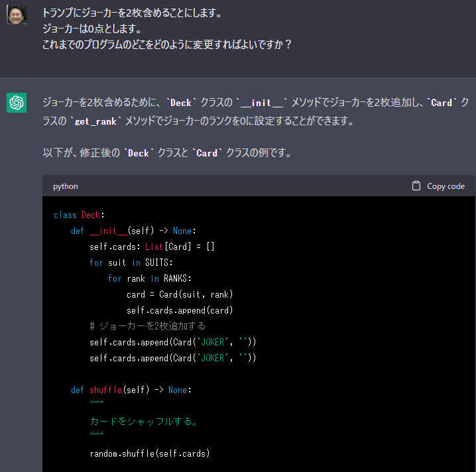The height and width of the screenshot is (472, 476).
Task: Click the inline code '__init__'
Action: click(262, 103)
